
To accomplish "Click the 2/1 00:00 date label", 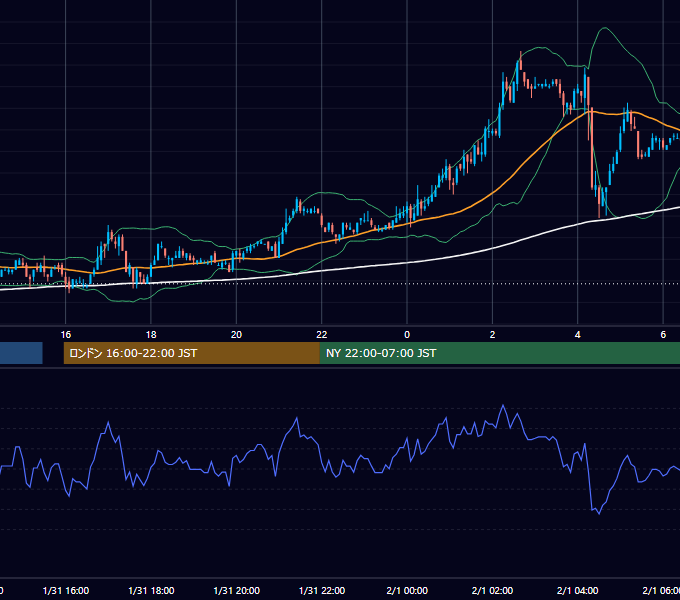I will pyautogui.click(x=407, y=590).
